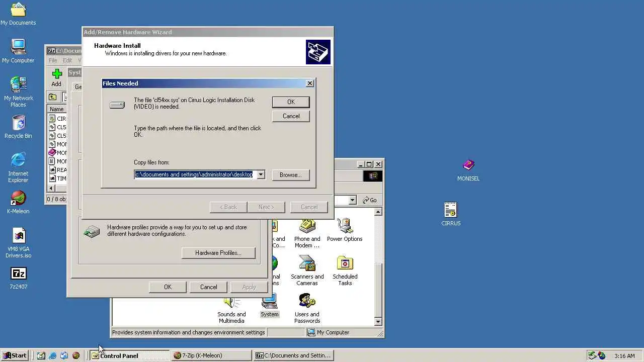Launch Internet Explorer from quick launch
This screenshot has width=644, height=362.
click(53, 355)
